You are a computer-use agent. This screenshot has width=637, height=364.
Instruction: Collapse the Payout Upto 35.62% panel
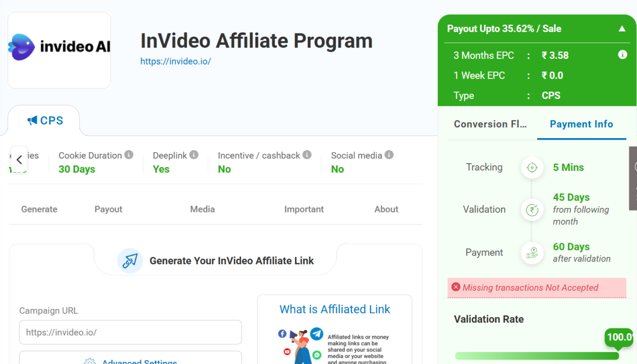point(622,29)
